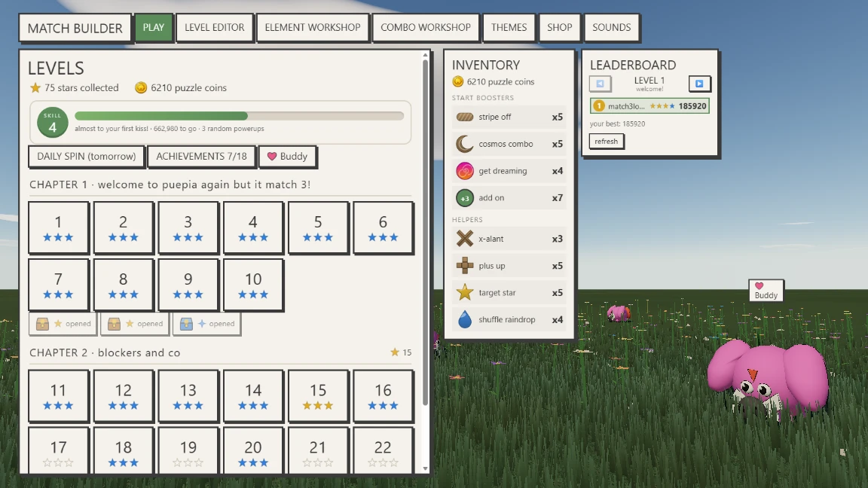Start level 13

[x=188, y=395]
